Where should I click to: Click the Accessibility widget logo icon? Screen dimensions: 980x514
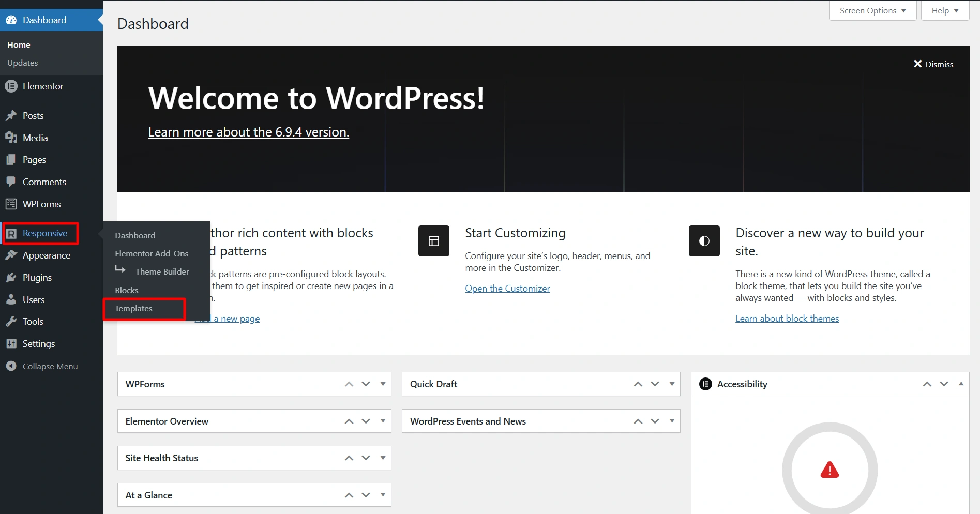705,384
